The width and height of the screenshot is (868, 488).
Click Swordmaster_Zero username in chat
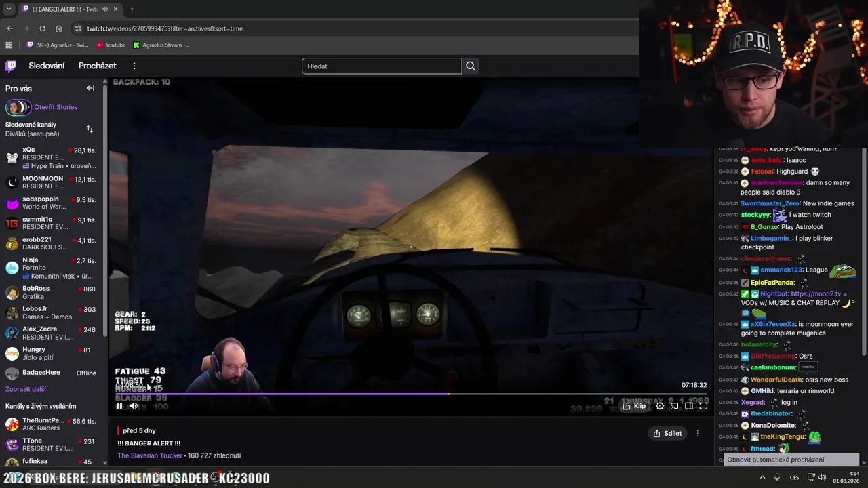[x=770, y=203]
